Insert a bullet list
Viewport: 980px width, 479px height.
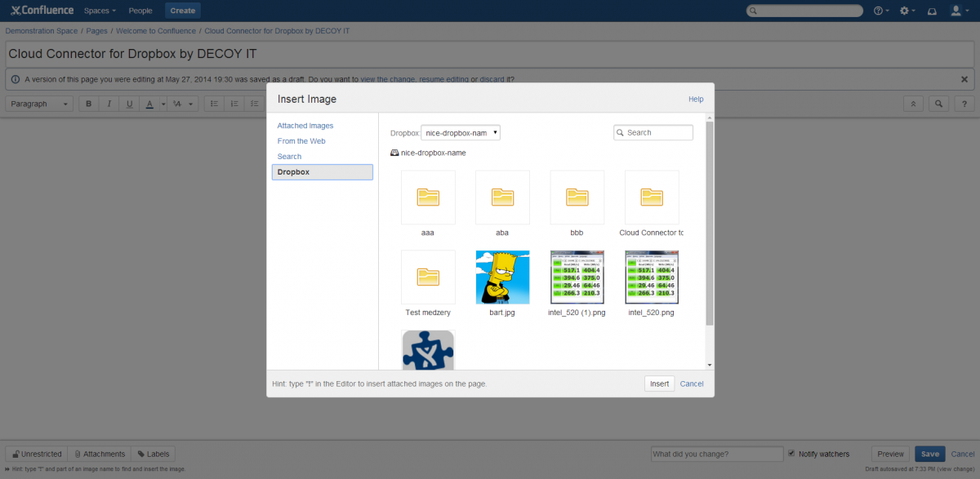pyautogui.click(x=213, y=104)
